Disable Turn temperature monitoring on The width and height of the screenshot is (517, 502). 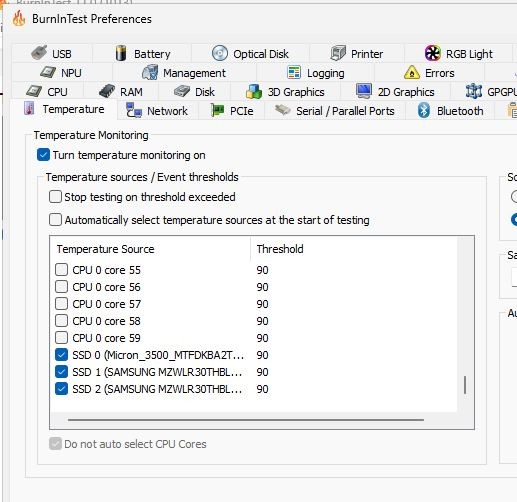tap(43, 155)
